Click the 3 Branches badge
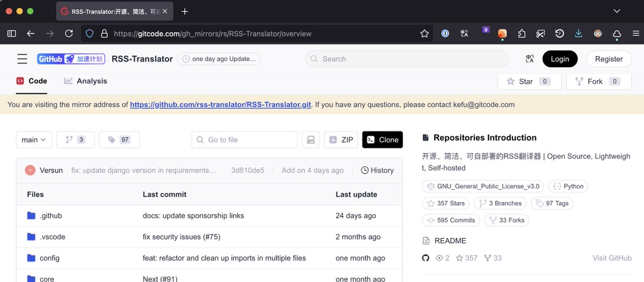Image resolution: width=644 pixels, height=282 pixels. coord(500,204)
